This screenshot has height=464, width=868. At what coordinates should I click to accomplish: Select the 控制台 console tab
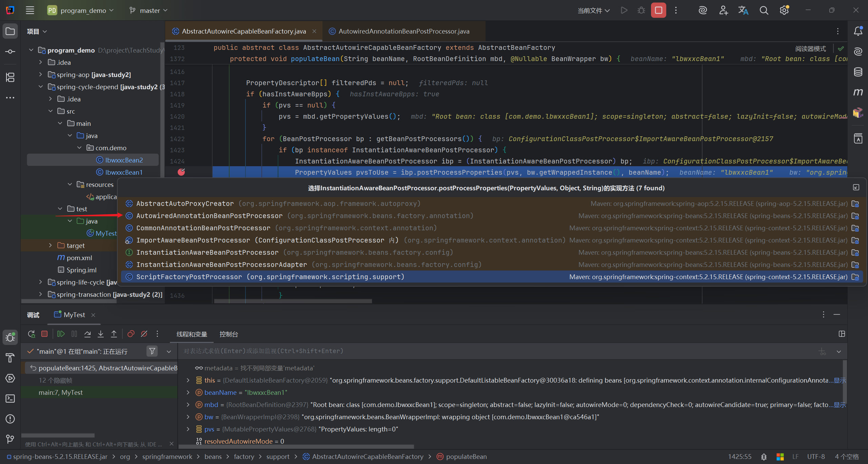229,334
